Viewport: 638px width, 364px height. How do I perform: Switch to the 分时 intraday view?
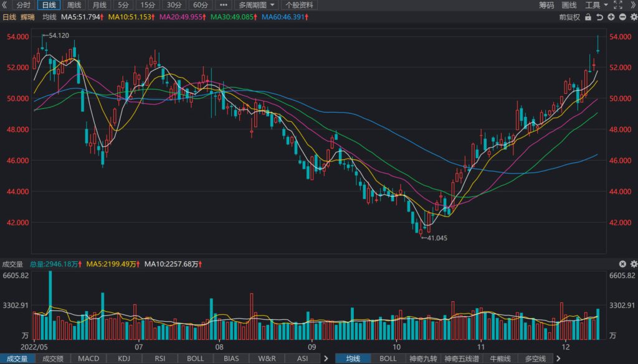tap(24, 5)
